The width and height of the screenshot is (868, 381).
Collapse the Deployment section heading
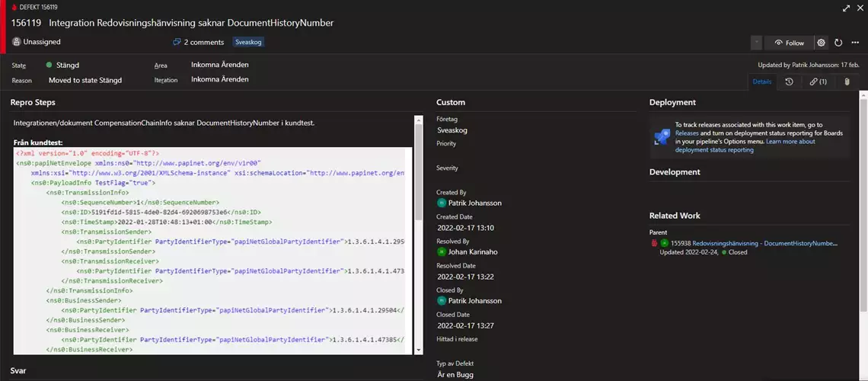[x=672, y=102]
